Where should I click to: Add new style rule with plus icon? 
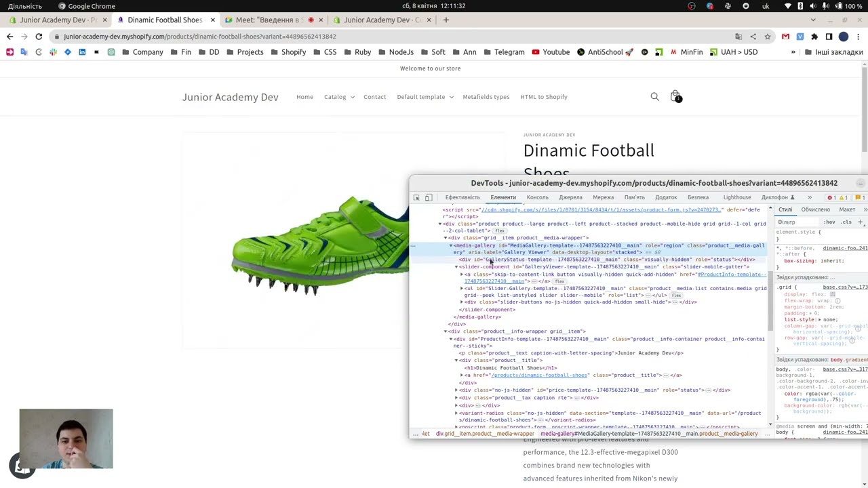[x=860, y=222]
